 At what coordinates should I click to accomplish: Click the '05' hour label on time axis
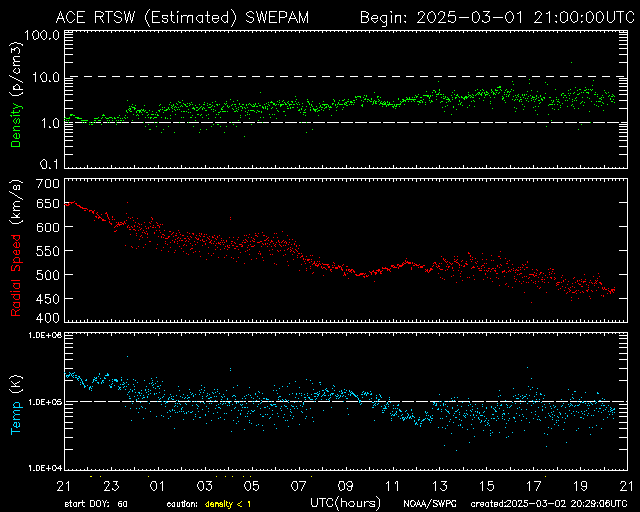point(251,486)
